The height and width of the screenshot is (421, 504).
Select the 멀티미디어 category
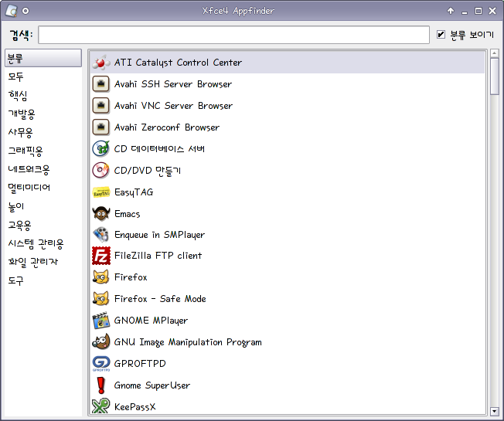coord(29,188)
